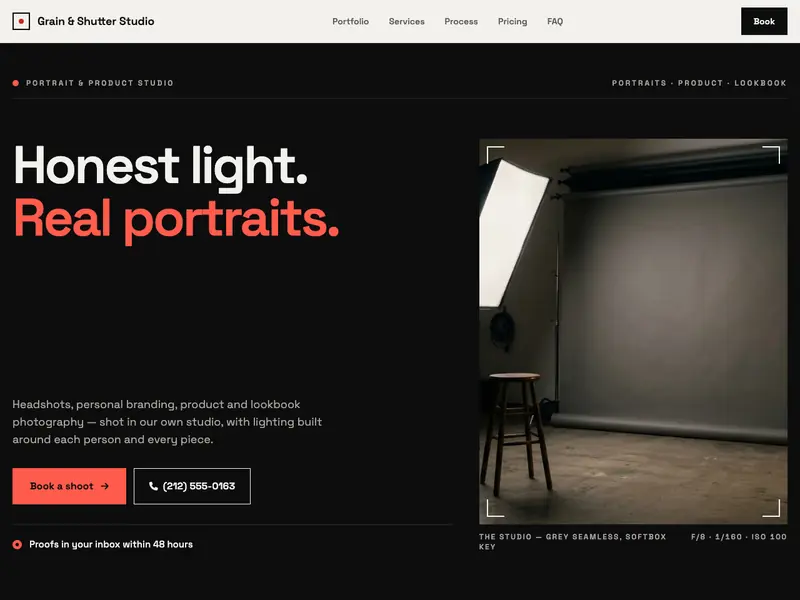
Task: Click the 'Real portraits.' headline text
Action: 176,219
